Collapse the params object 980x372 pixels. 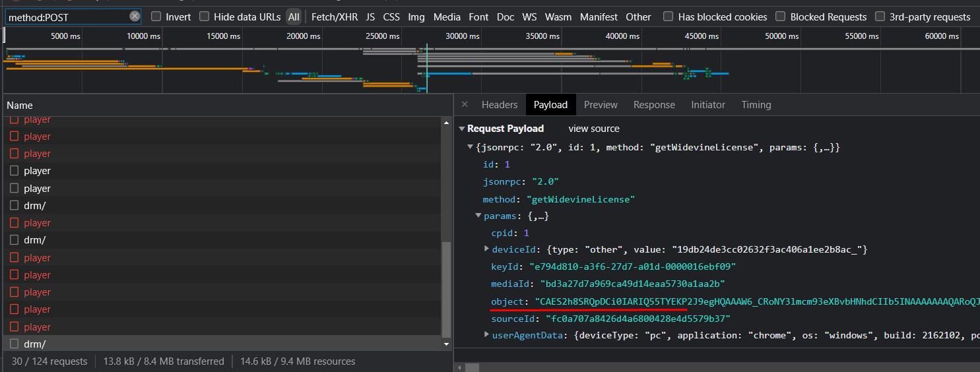click(478, 216)
